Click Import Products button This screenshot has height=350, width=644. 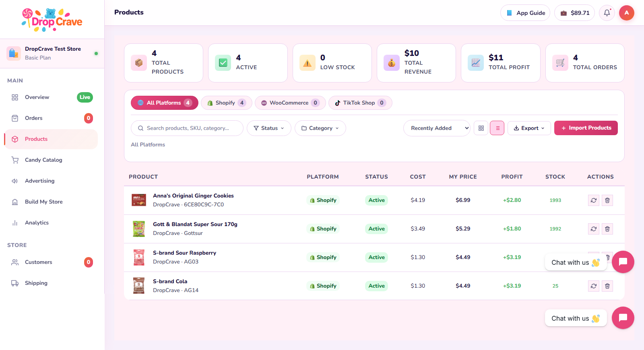point(586,128)
